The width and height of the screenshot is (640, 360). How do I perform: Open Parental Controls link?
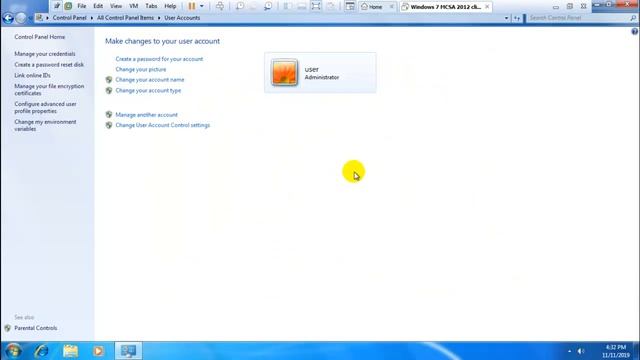(36, 328)
